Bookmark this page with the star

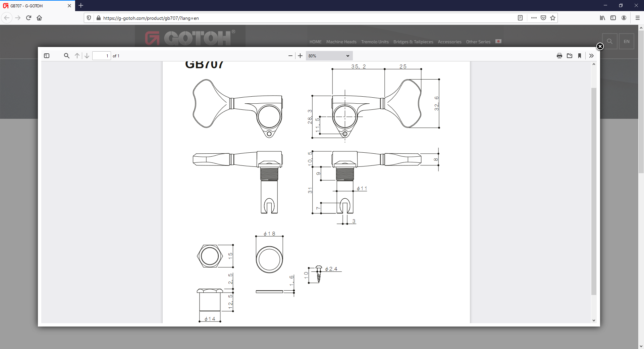click(x=553, y=18)
